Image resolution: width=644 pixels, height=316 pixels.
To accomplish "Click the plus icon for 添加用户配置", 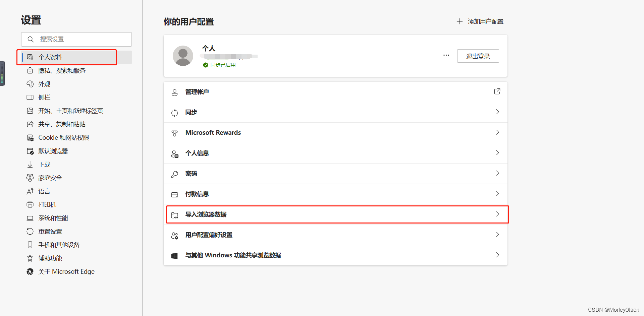I will 460,21.
